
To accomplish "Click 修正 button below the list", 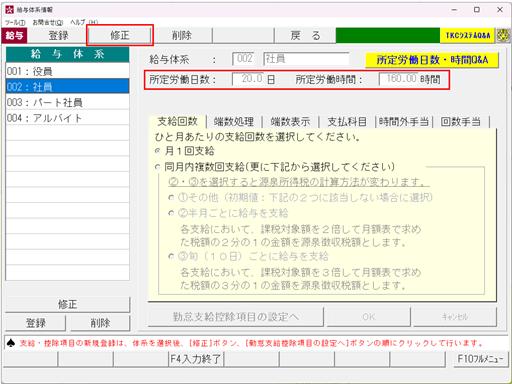I will 67,304.
